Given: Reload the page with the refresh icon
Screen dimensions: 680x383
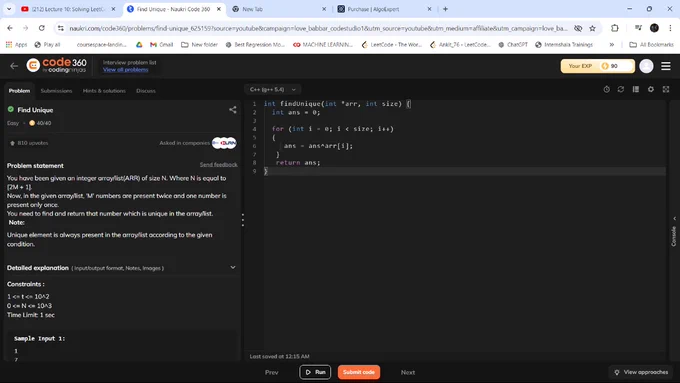Looking at the screenshot, I should [x=42, y=28].
